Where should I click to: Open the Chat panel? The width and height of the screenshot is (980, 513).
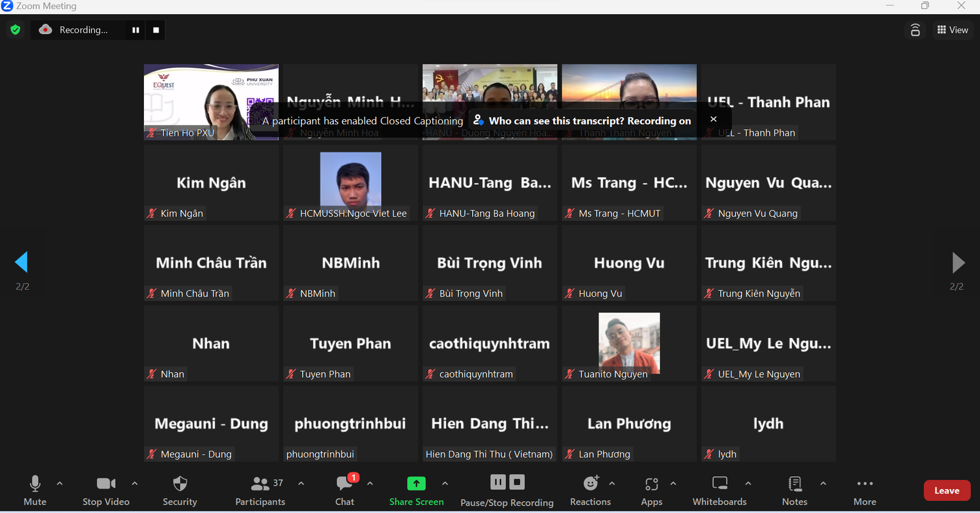[344, 491]
